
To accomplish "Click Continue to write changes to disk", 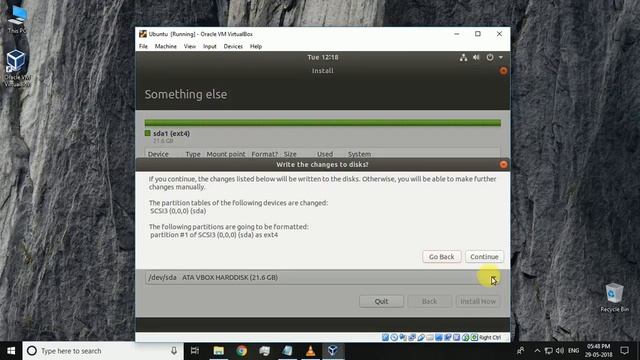I will click(x=484, y=257).
